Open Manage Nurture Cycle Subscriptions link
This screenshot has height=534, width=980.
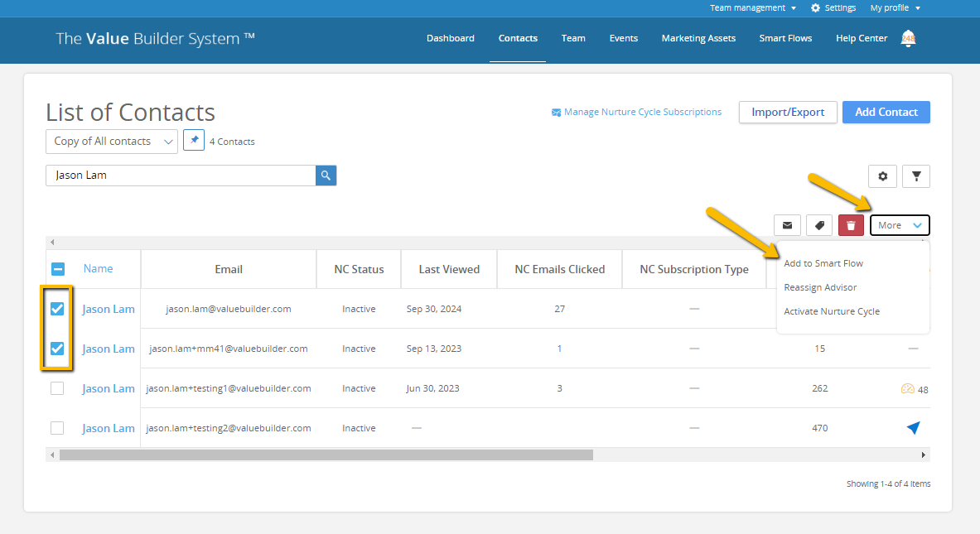click(643, 112)
